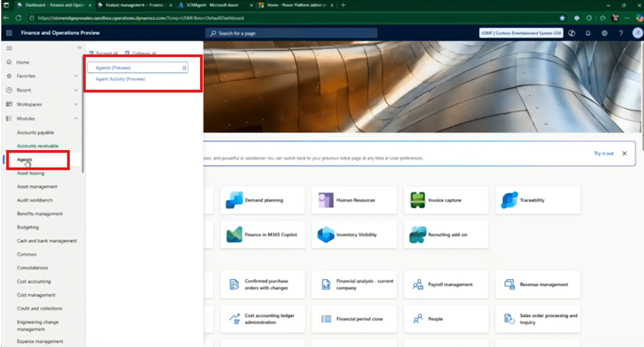This screenshot has height=347, width=644.
Task: Open the Traceability tile
Action: [x=538, y=200]
